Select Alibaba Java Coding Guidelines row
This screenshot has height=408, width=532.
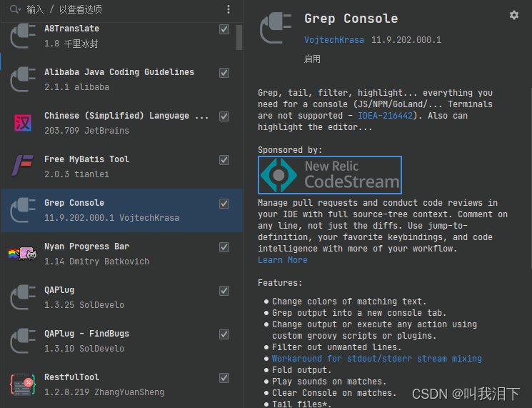click(122, 79)
